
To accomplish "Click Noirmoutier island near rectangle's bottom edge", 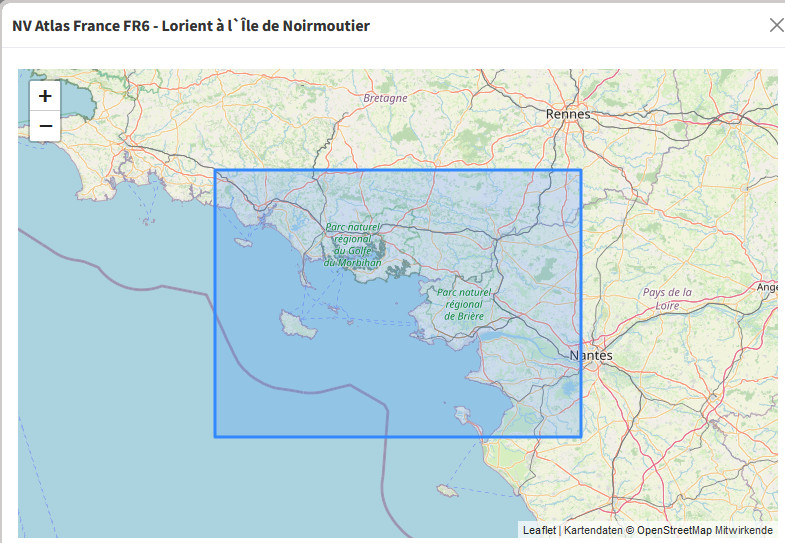I will point(463,413).
